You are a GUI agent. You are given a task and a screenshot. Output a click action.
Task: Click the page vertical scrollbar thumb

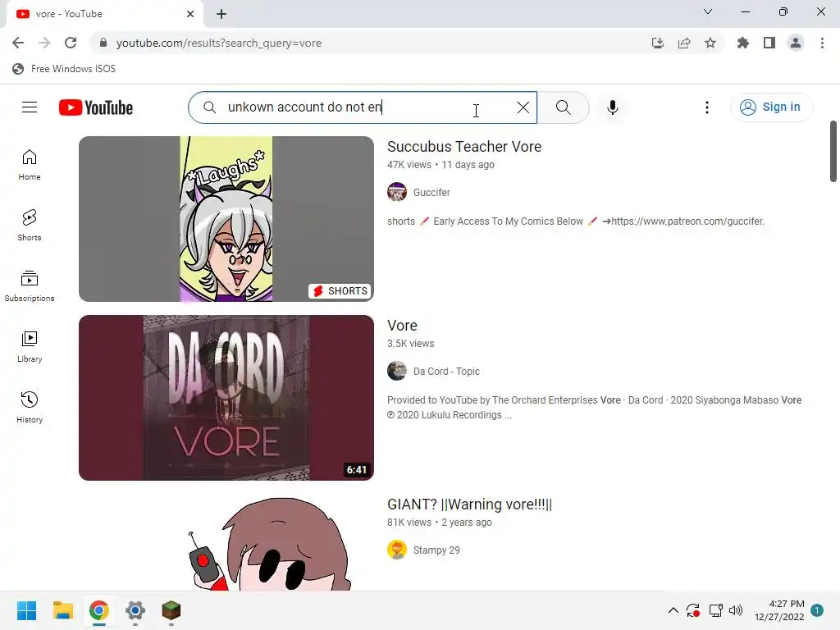pos(833,152)
